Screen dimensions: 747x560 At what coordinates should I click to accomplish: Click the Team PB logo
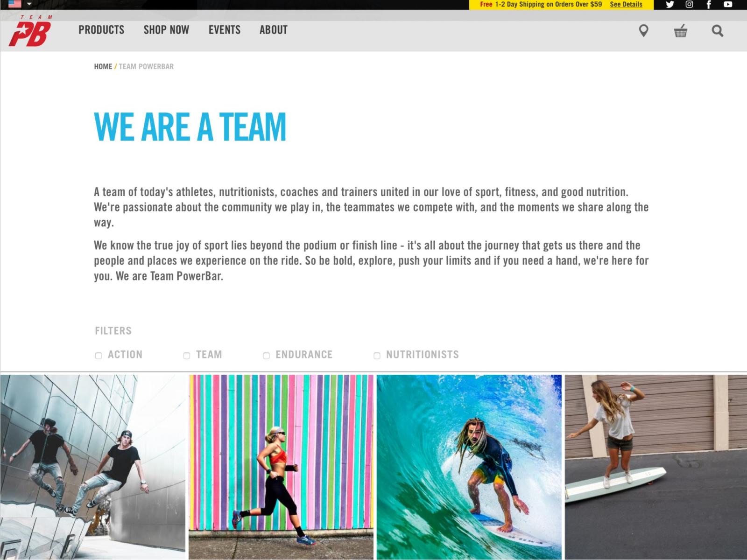point(30,31)
